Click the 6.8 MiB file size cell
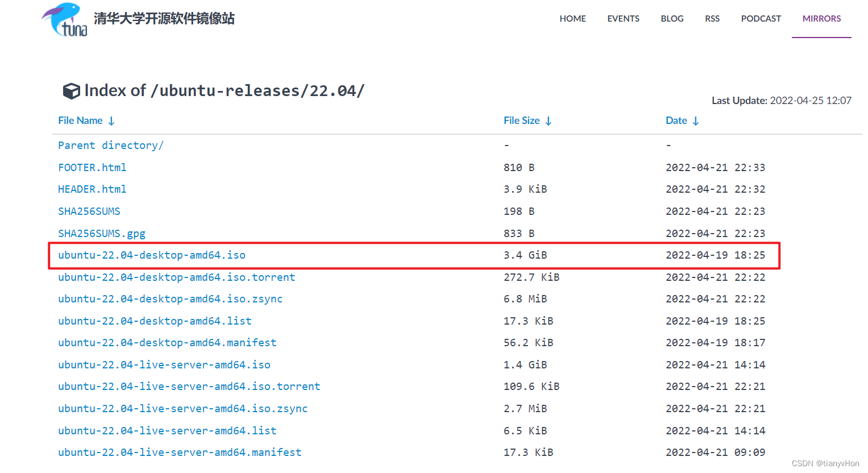This screenshot has width=868, height=473. pyautogui.click(x=525, y=299)
